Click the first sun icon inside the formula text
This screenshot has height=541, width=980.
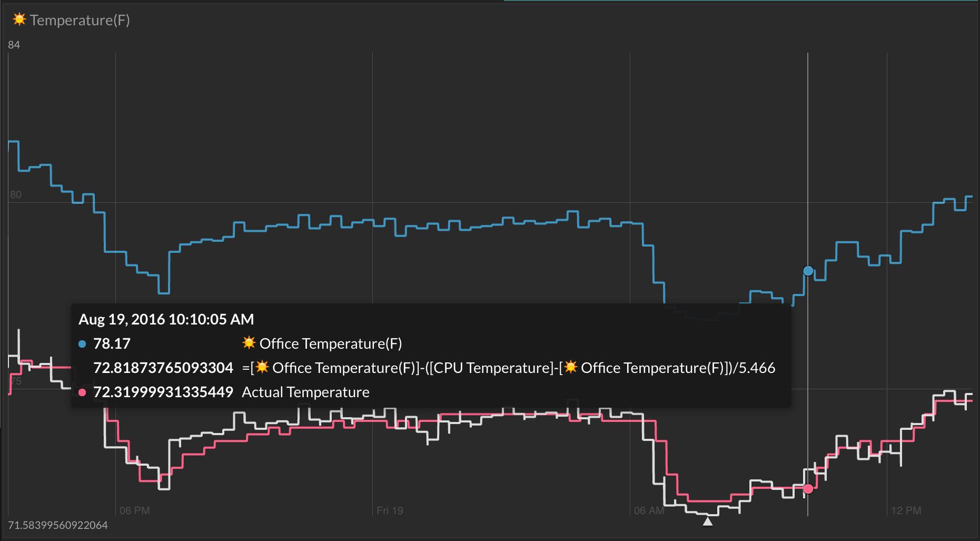point(263,367)
